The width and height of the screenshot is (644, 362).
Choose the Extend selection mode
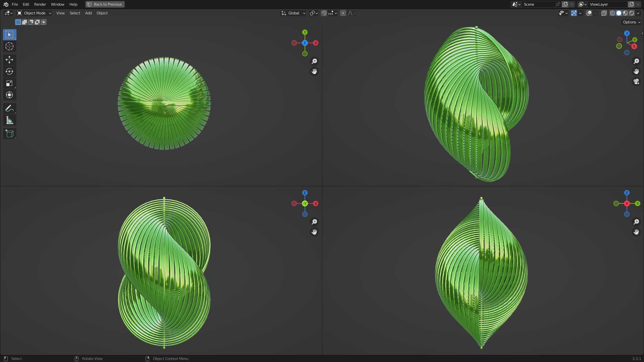click(x=24, y=22)
